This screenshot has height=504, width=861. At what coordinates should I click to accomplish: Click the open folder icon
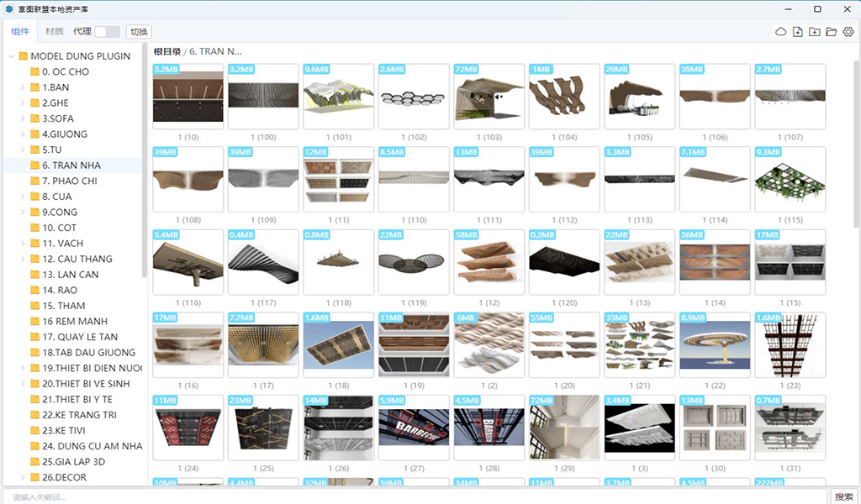(832, 32)
